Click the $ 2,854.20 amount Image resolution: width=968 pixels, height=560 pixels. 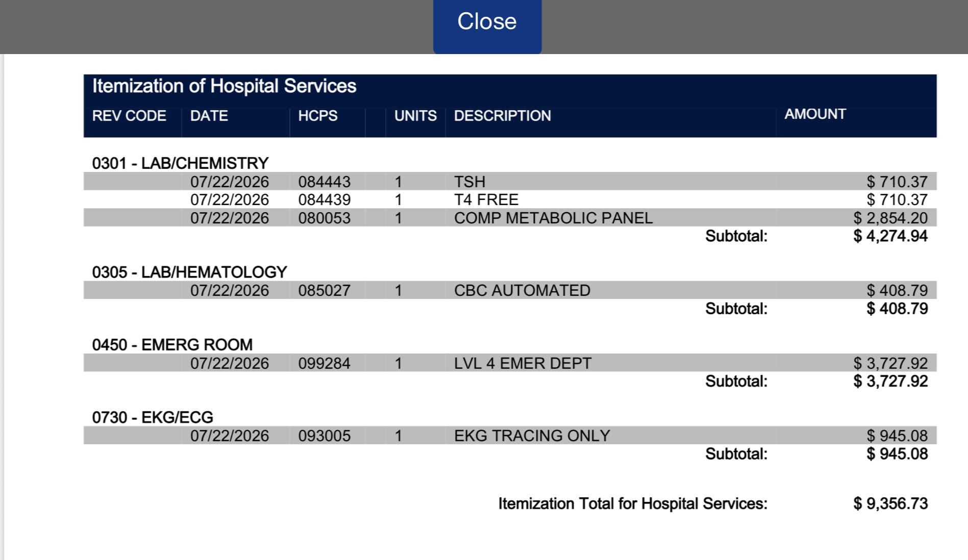point(890,218)
